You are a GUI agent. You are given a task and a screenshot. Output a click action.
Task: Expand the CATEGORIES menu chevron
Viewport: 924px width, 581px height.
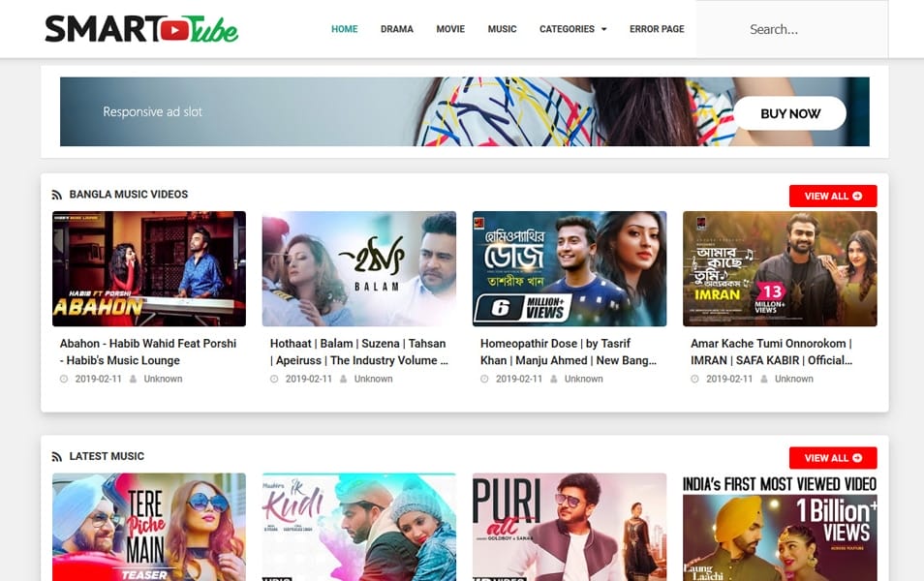pos(604,29)
